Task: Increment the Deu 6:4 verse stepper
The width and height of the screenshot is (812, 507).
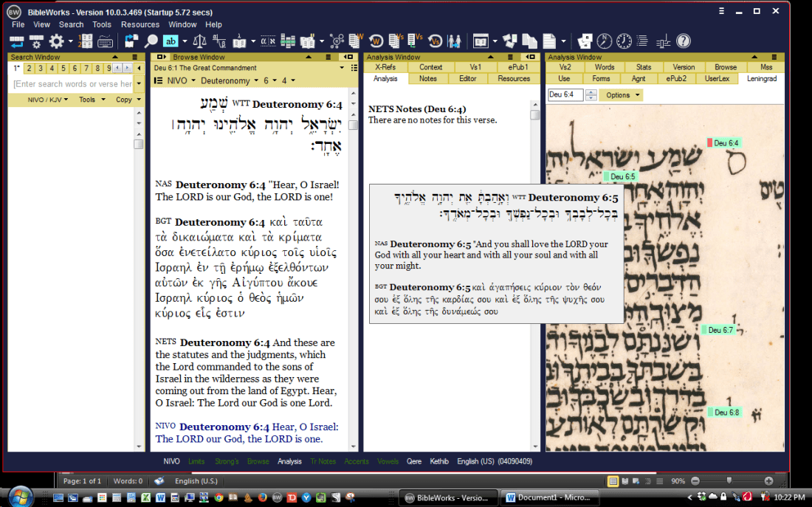Action: 591,92
